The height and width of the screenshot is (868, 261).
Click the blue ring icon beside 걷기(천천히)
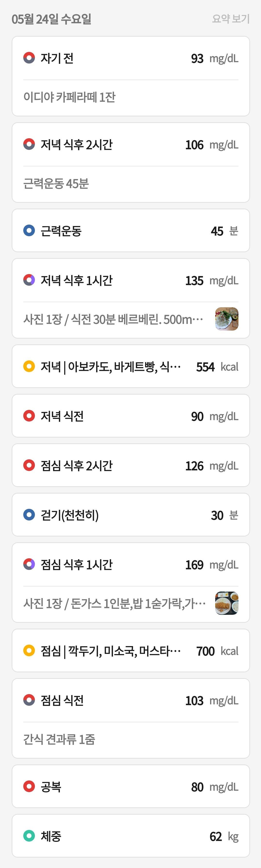pos(29,515)
